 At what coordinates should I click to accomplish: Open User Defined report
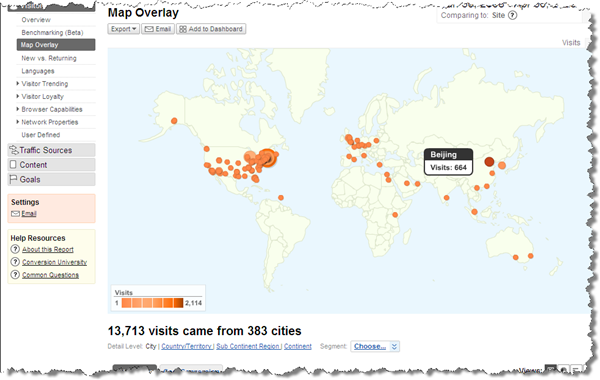[41, 135]
